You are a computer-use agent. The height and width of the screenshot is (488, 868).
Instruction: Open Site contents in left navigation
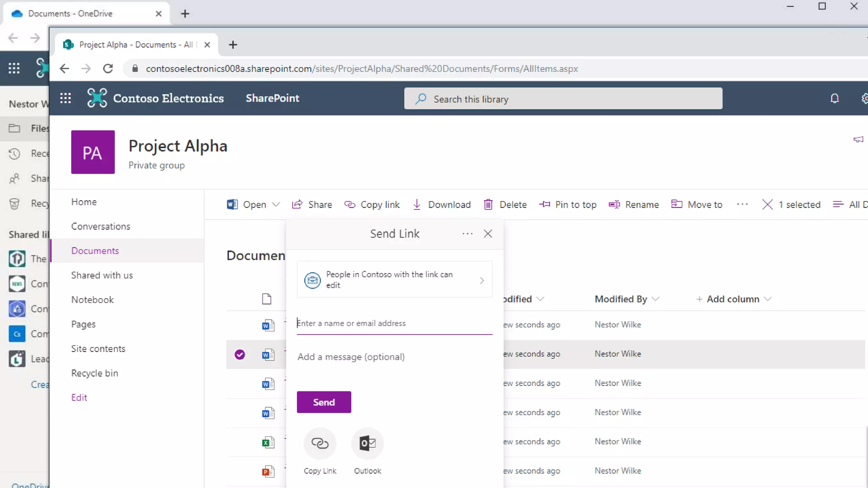pos(98,349)
